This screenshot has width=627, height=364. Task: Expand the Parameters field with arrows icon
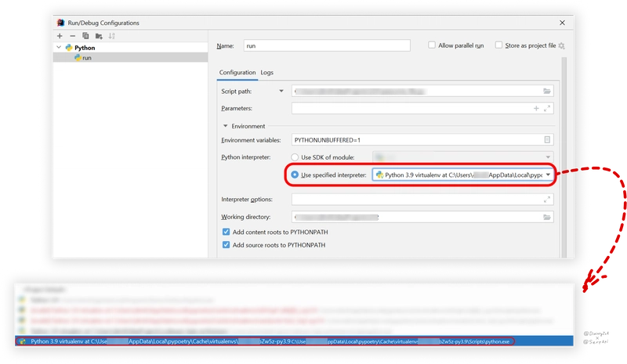coord(548,108)
